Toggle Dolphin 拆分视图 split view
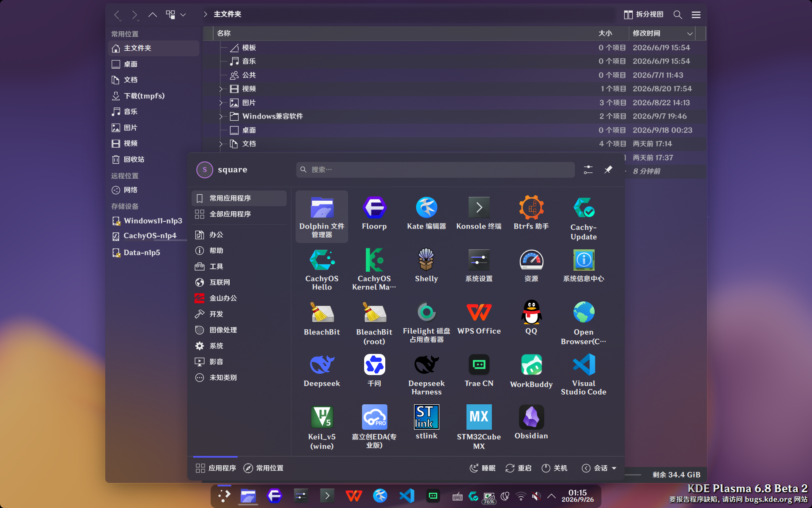Screen dimensions: 812x508 click(644, 14)
